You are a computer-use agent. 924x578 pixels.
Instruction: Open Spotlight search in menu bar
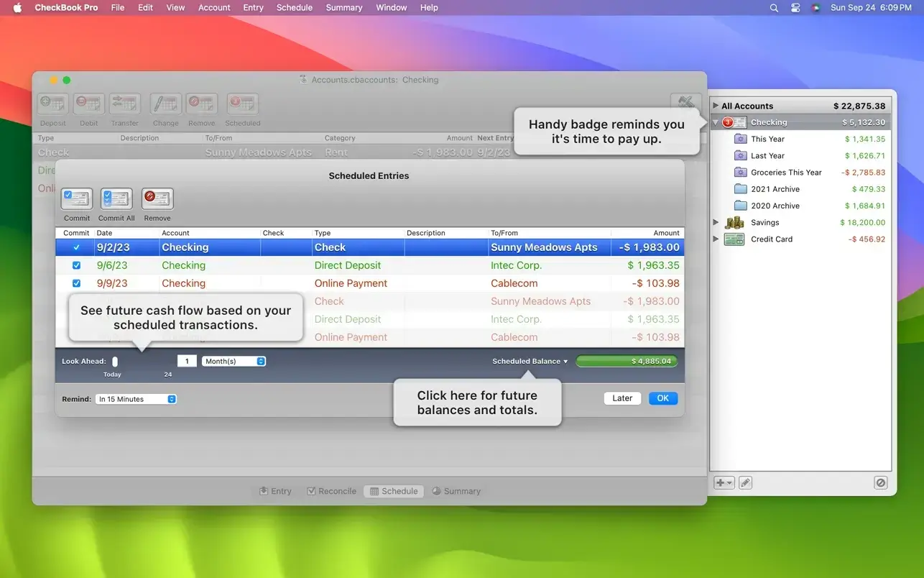click(774, 8)
